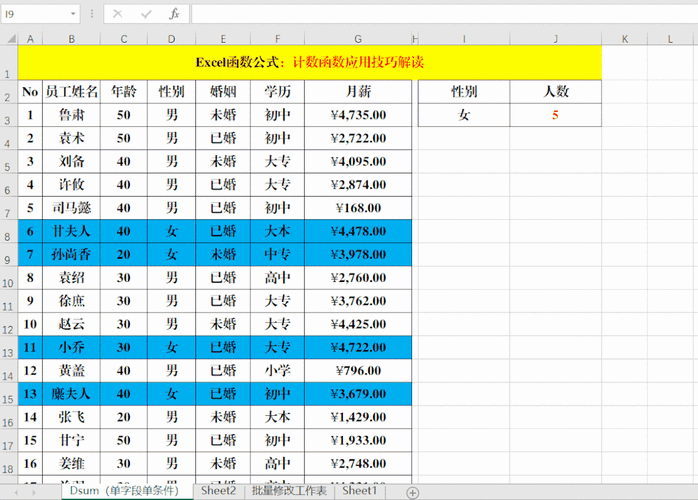Click the salary cell ¥168.00

click(x=358, y=208)
